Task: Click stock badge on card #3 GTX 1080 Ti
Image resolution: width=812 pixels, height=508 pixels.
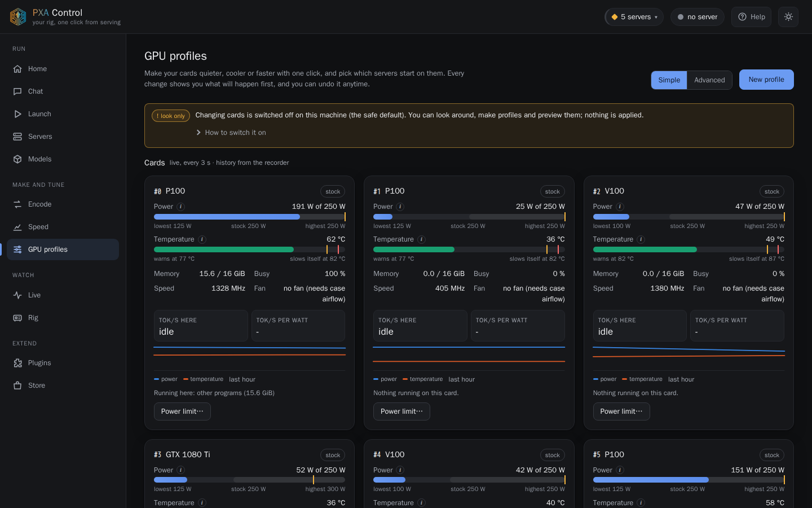Action: click(x=333, y=455)
